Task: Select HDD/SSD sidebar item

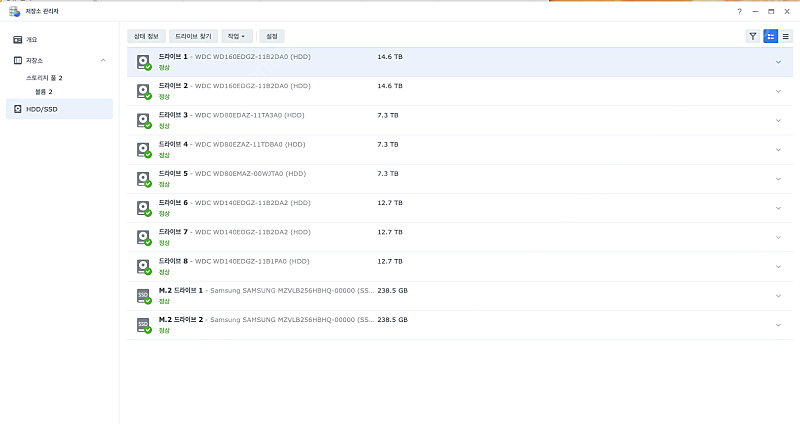Action: tap(59, 109)
